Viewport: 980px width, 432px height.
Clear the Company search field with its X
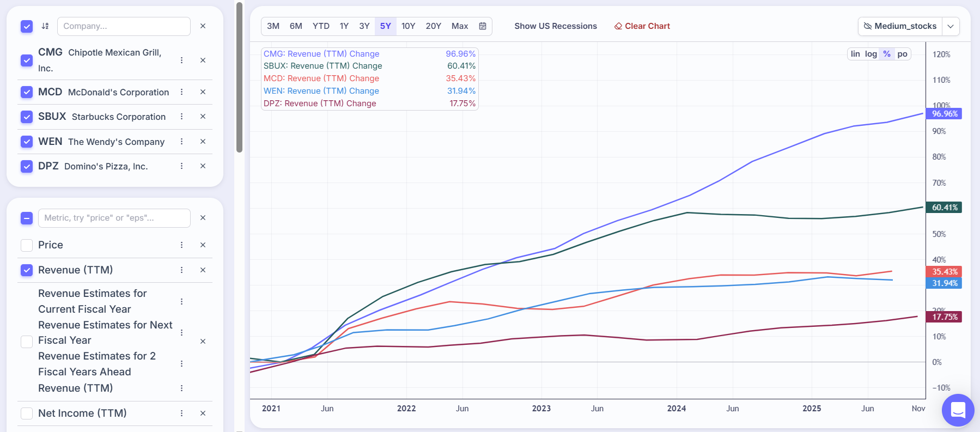(x=203, y=26)
